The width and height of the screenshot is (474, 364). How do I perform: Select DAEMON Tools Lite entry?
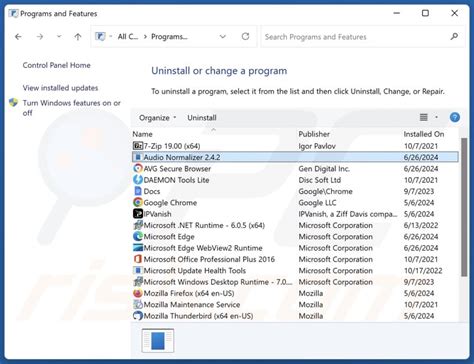pyautogui.click(x=176, y=180)
